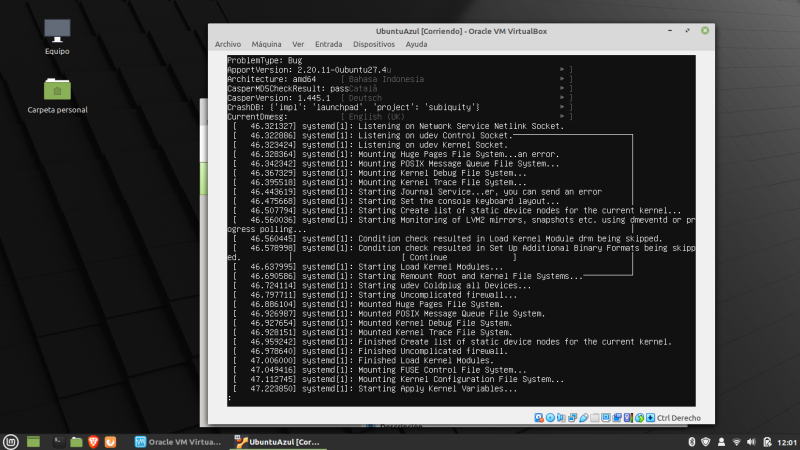Click the Ctrl Derecho host key indicator
The width and height of the screenshot is (800, 450).
pos(679,417)
